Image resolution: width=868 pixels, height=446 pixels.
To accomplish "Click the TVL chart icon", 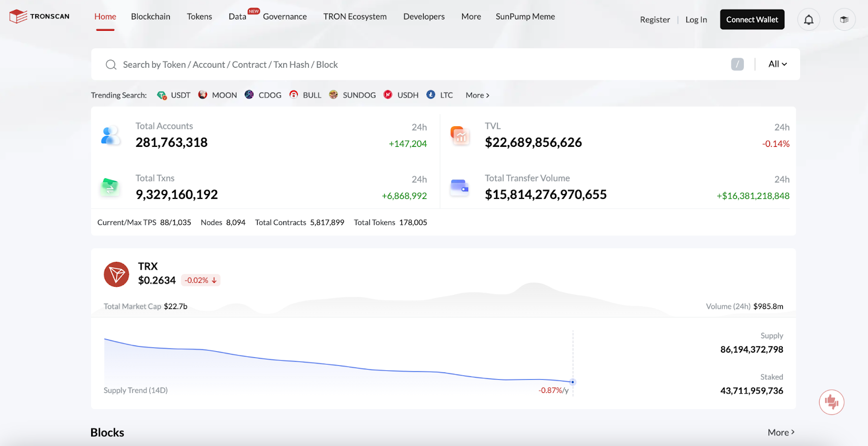I will coord(460,135).
